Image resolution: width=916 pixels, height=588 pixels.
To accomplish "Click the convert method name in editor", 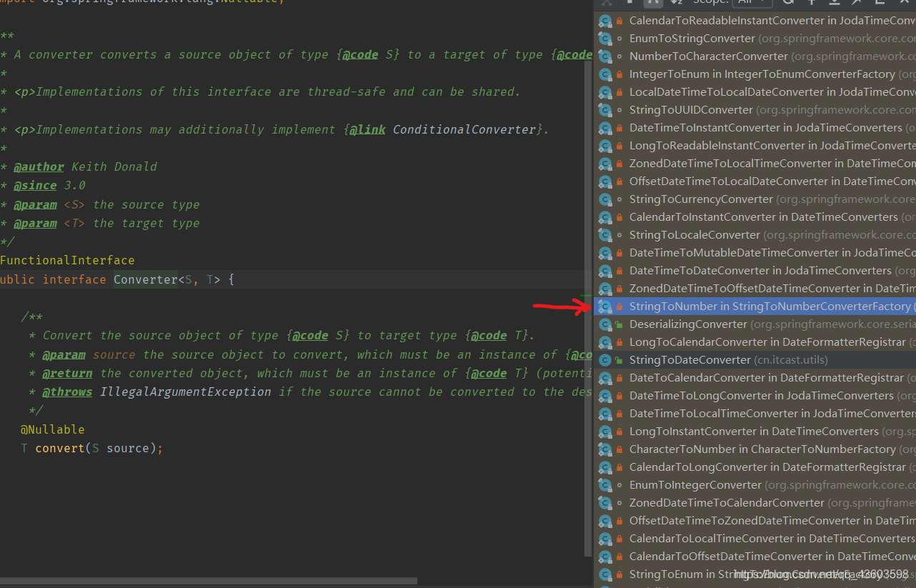I will point(60,449).
